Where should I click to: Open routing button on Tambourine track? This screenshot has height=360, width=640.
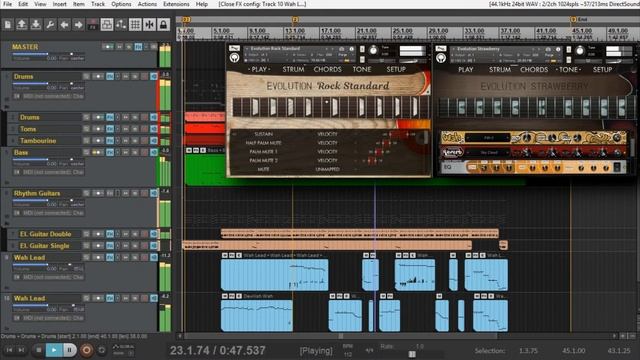coord(98,141)
